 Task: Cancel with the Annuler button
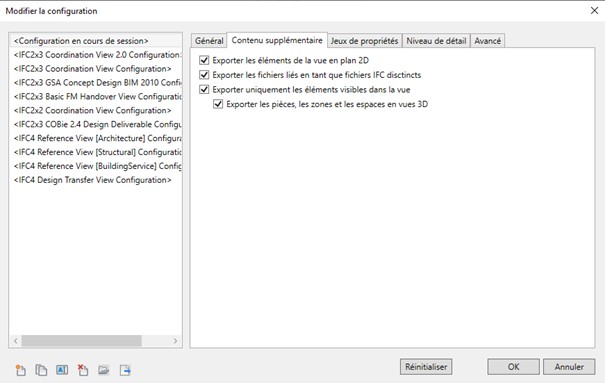click(x=569, y=367)
